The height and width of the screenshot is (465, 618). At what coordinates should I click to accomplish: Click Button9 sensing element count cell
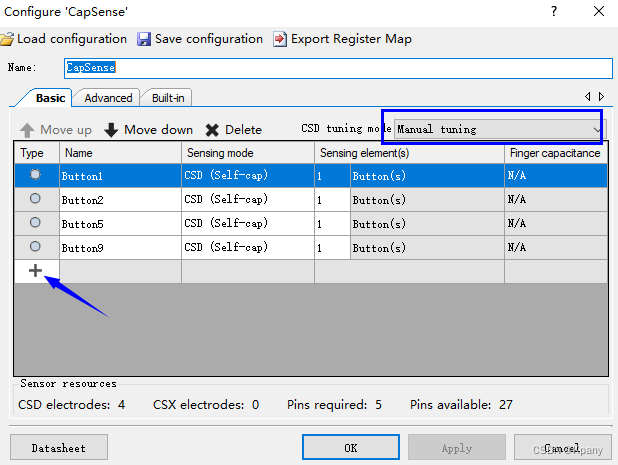(x=332, y=247)
